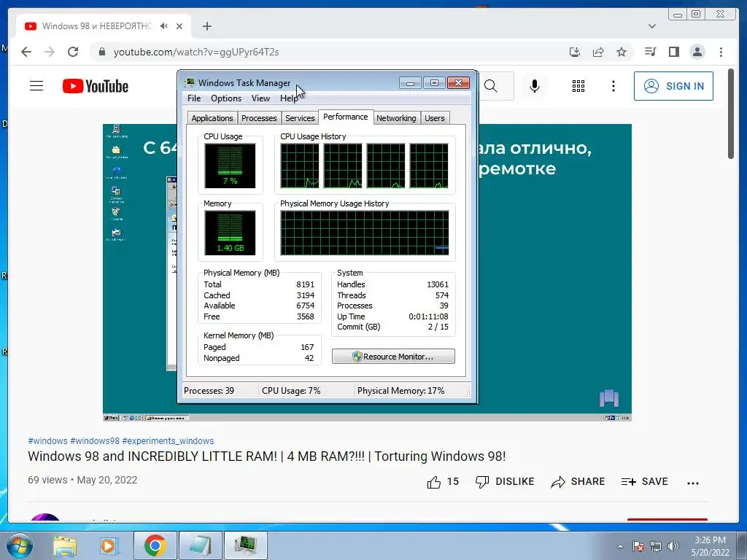The height and width of the screenshot is (560, 747).
Task: Click the share page icon in address bar
Action: tap(598, 52)
